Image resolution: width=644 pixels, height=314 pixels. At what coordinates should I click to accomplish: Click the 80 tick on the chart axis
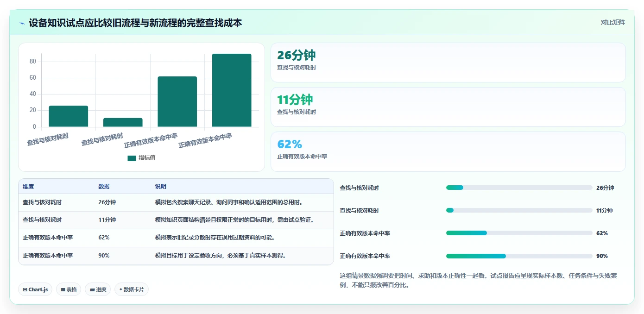pyautogui.click(x=32, y=62)
